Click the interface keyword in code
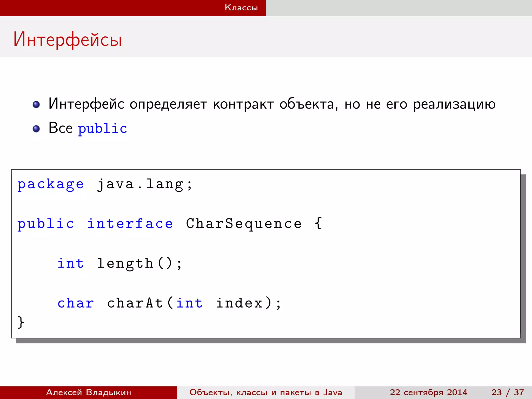The width and height of the screenshot is (532, 399). (x=130, y=224)
